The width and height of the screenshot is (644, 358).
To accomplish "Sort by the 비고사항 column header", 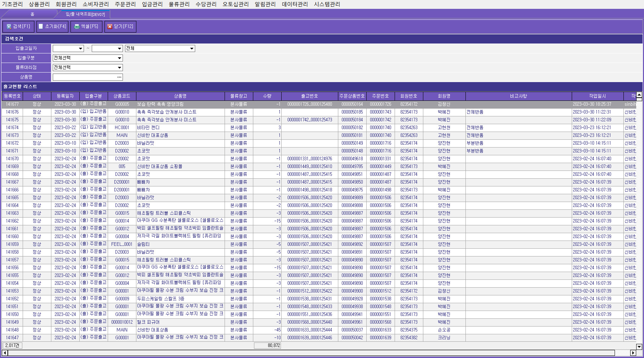I will point(519,96).
